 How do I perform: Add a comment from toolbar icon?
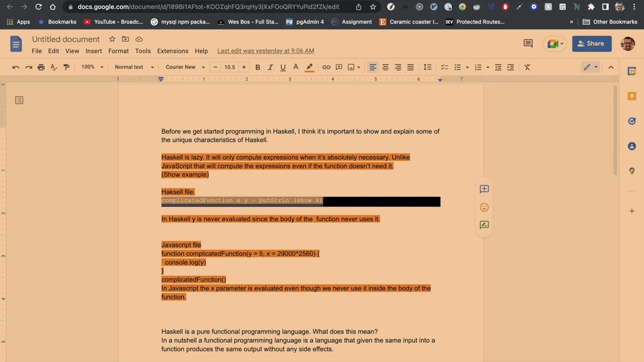coord(339,67)
